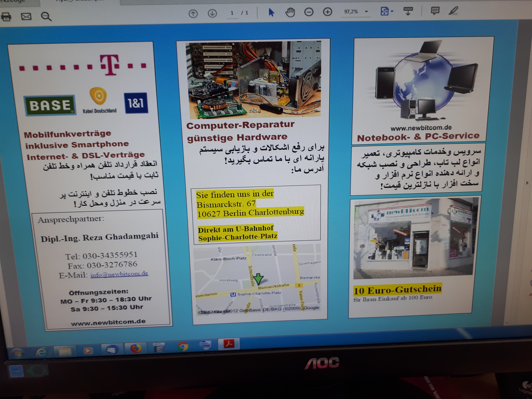
Task: Open Windows Explorer folder in taskbar
Action: tap(65, 351)
